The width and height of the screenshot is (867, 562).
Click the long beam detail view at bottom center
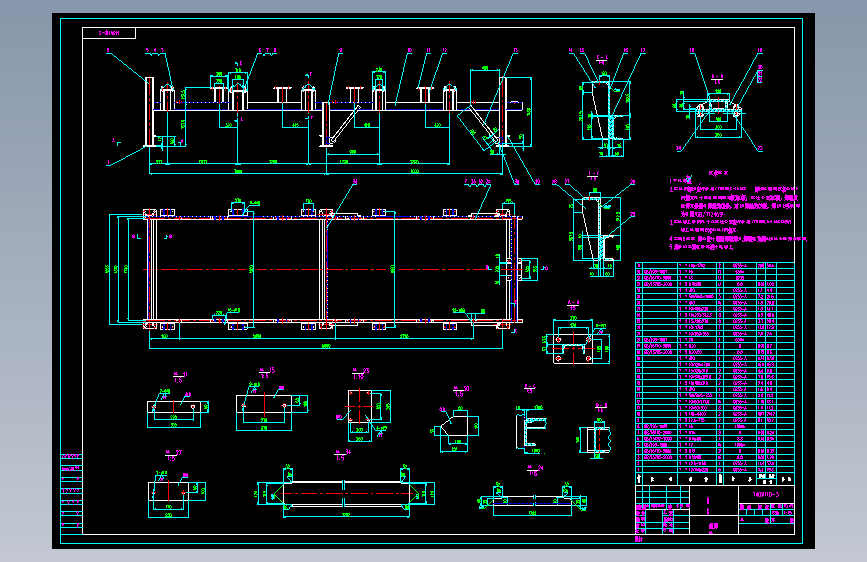tap(346, 493)
